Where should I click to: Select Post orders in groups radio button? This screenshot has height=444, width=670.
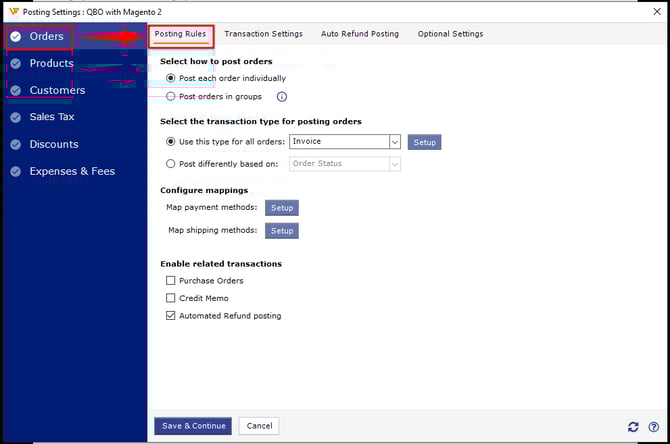point(171,97)
